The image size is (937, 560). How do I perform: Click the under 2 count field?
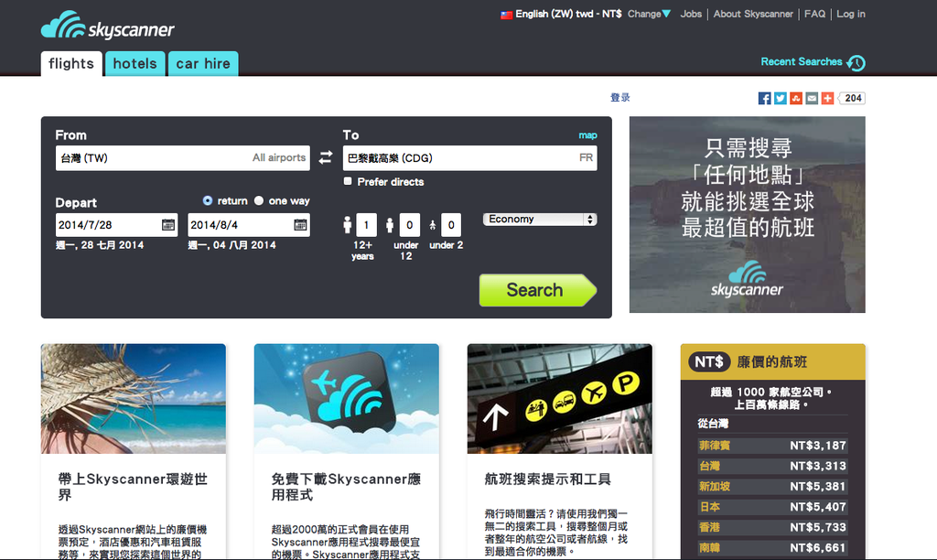pyautogui.click(x=451, y=225)
